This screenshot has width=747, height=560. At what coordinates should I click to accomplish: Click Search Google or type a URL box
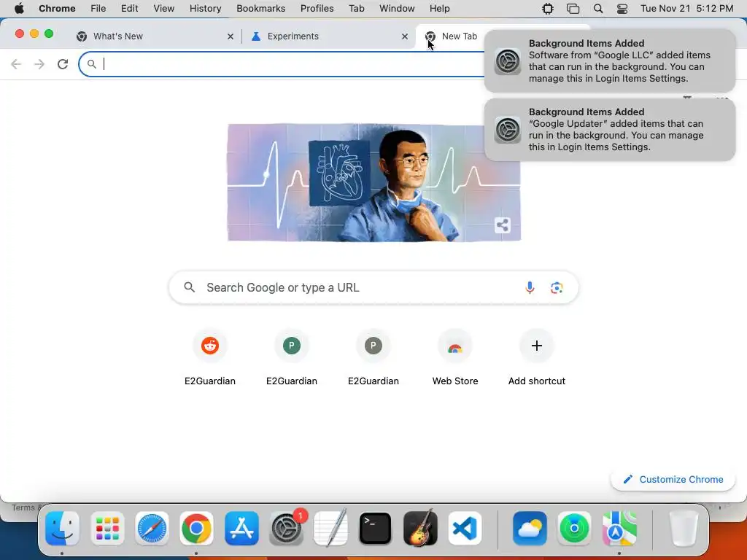point(373,287)
